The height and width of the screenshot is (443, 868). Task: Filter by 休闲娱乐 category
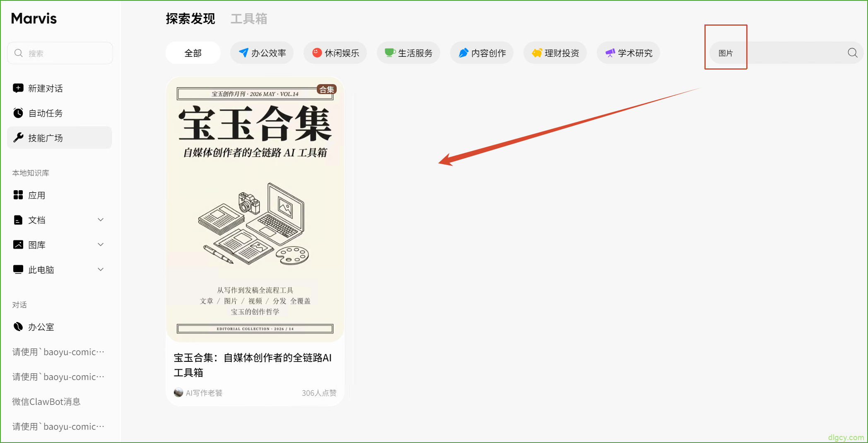pos(335,53)
